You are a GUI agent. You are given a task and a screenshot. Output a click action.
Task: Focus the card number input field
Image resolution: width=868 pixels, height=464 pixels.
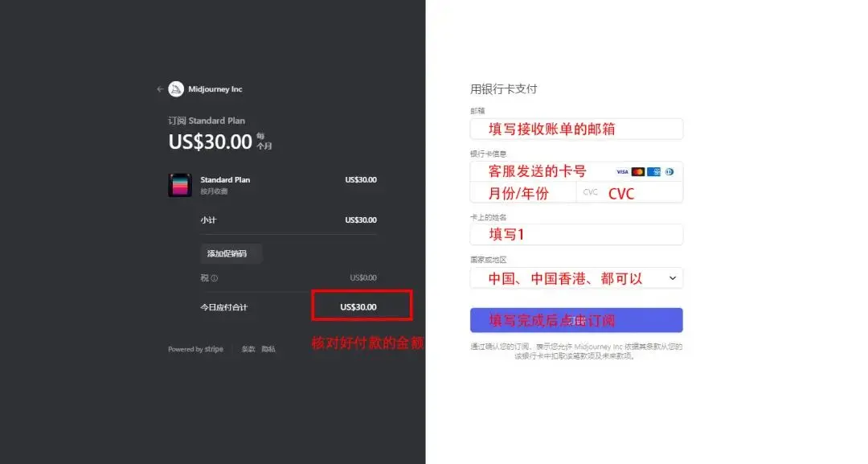576,171
